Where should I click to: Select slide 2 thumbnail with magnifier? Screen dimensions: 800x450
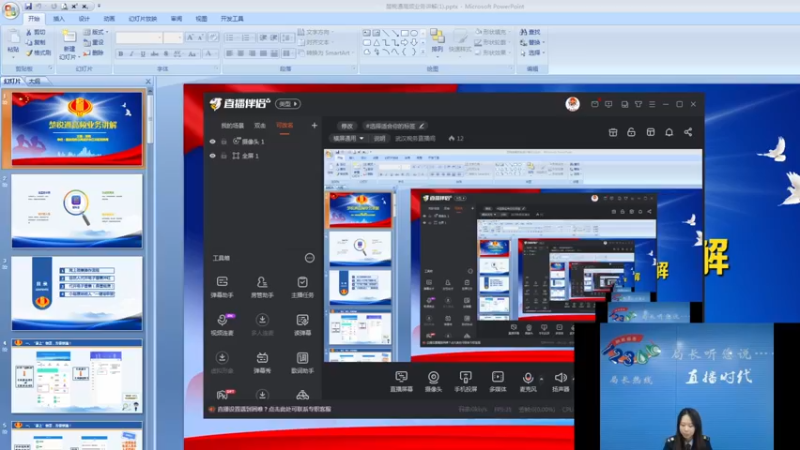[x=77, y=211]
